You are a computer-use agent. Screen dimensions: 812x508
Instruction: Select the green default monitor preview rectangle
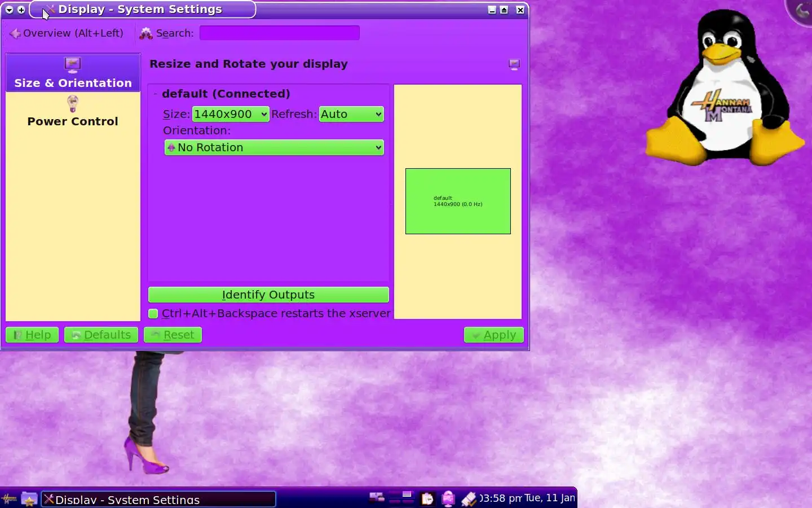click(x=458, y=201)
